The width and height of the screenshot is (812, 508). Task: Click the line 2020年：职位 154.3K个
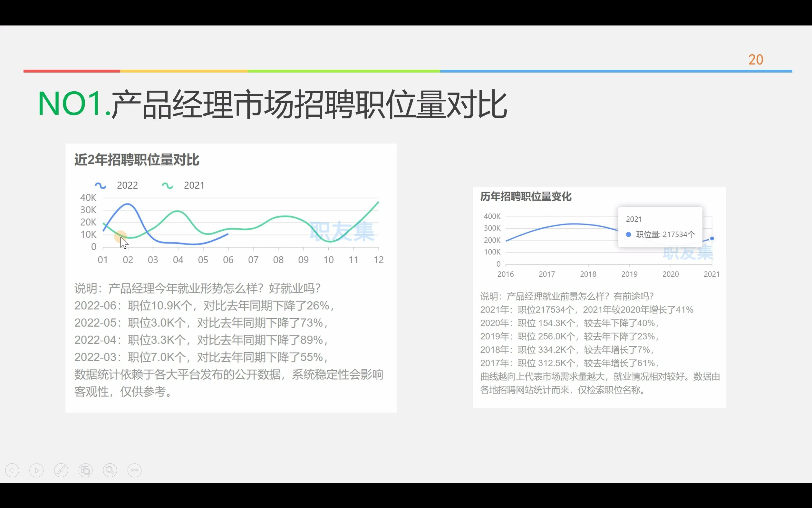570,323
